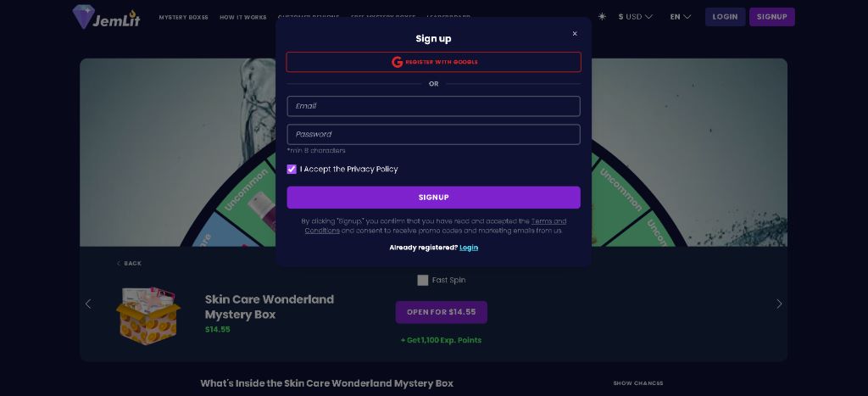This screenshot has height=396, width=868.
Task: Open the Mystery Boxes menu
Action: [x=183, y=17]
